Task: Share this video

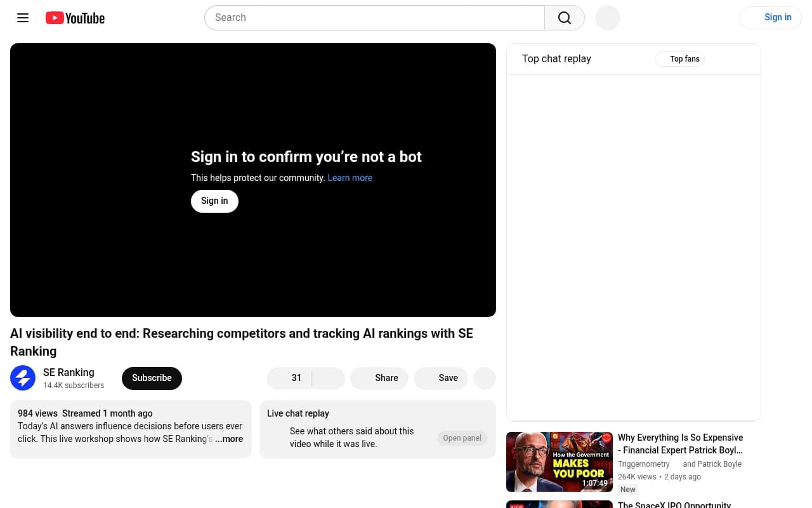Action: (379, 378)
